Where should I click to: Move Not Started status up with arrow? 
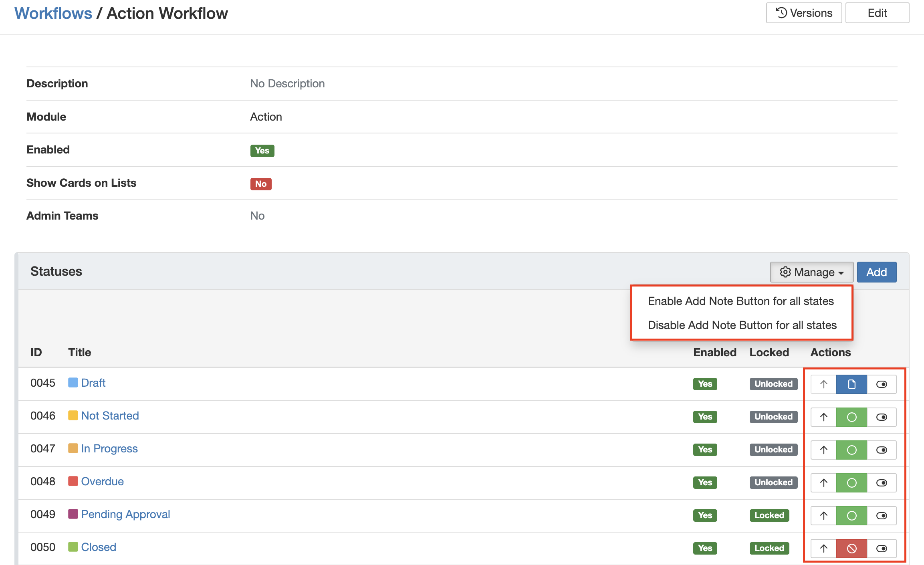click(823, 417)
